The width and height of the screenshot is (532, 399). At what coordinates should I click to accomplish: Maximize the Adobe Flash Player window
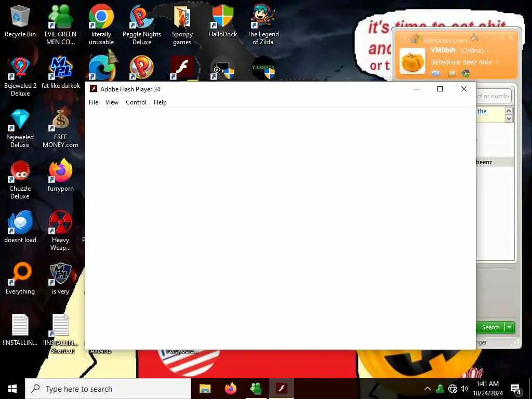tap(440, 89)
